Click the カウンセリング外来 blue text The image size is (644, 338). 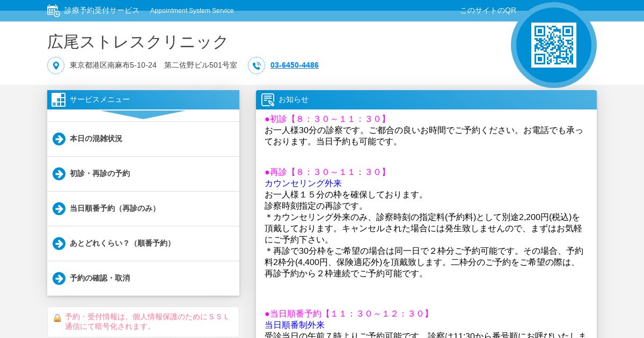pyautogui.click(x=303, y=183)
